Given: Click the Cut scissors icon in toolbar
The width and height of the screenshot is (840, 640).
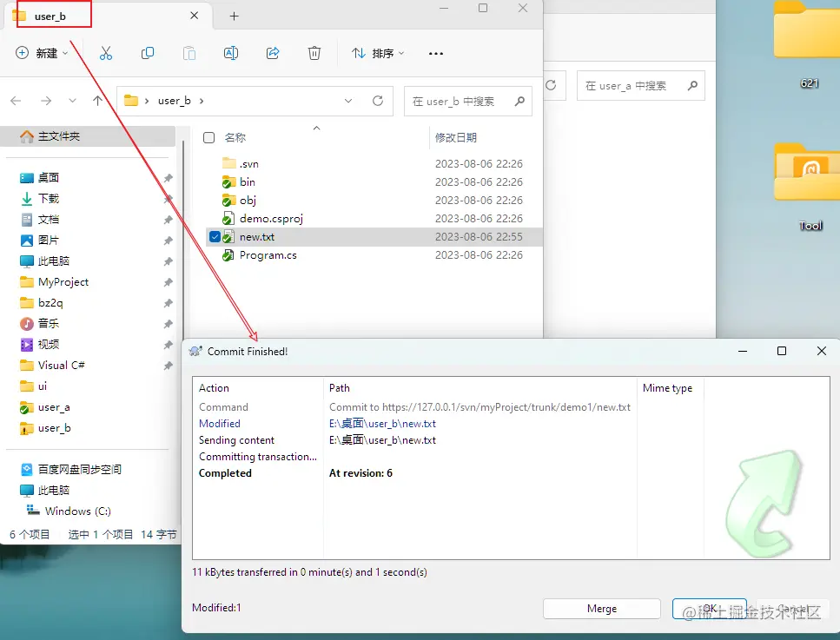Looking at the screenshot, I should (105, 53).
